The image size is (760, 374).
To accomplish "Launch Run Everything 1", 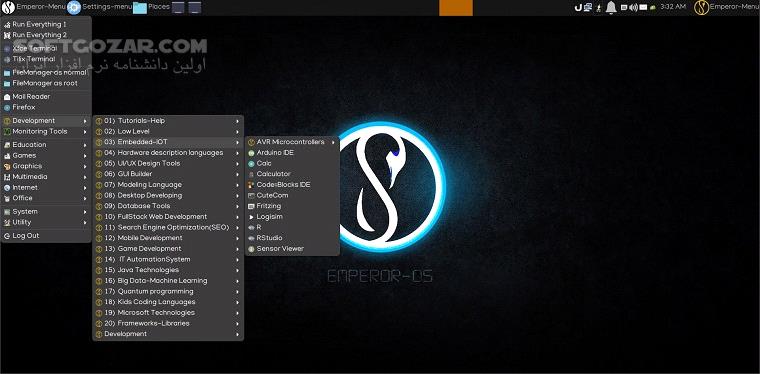I will click(46, 24).
